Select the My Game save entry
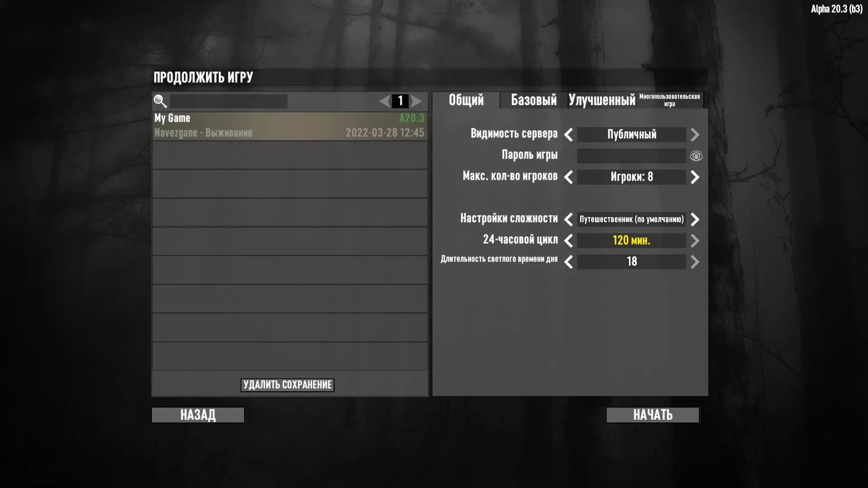 290,126
